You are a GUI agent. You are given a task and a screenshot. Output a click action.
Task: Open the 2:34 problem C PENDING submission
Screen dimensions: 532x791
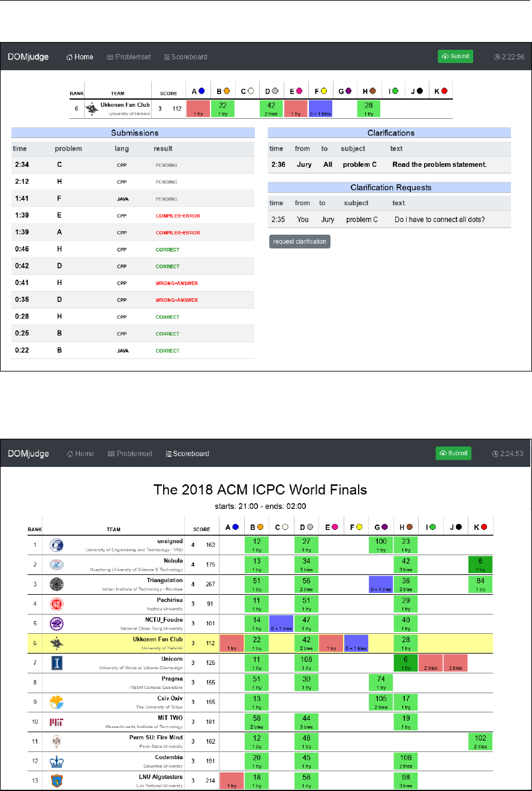pos(133,165)
